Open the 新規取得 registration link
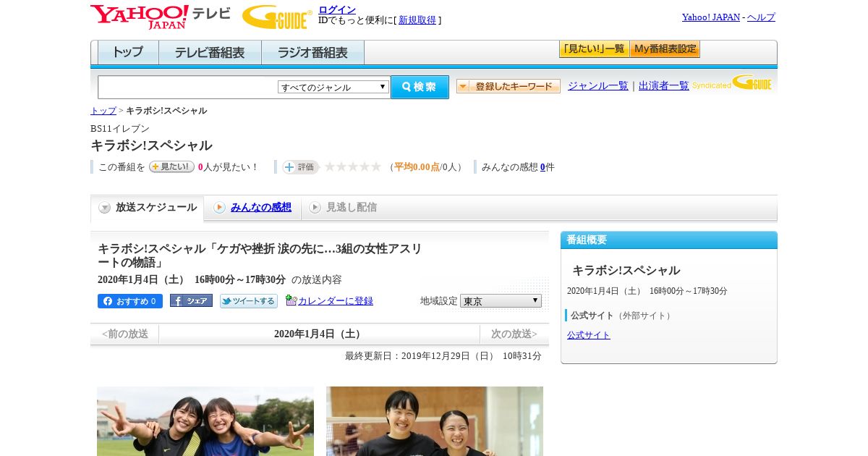The width and height of the screenshot is (868, 456). 417,20
